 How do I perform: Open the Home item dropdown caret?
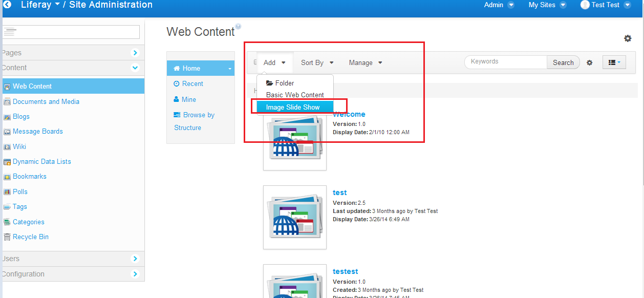(230, 69)
